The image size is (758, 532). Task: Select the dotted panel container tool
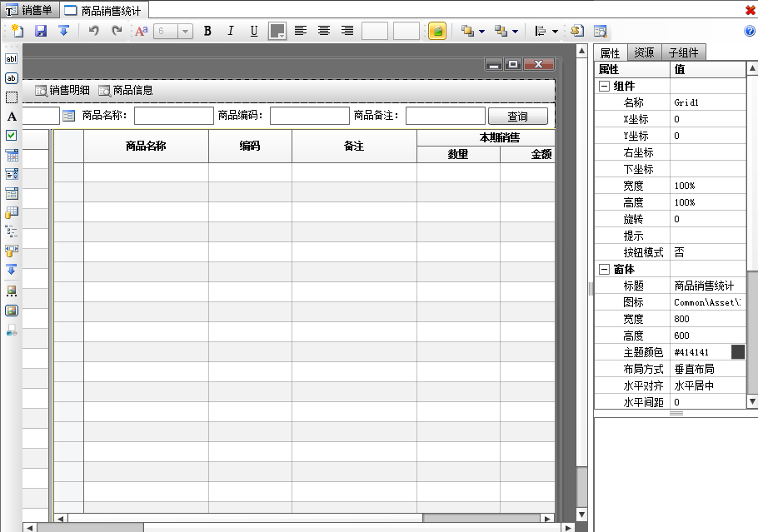[x=11, y=97]
